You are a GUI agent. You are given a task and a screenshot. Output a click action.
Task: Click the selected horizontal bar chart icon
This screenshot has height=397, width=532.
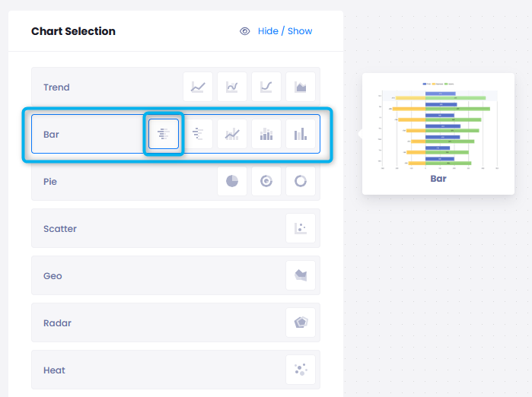pos(164,135)
